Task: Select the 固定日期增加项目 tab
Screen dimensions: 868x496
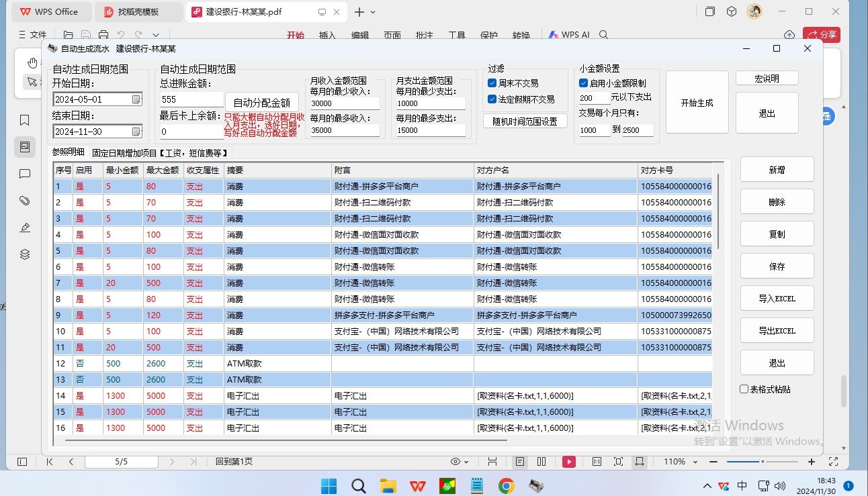Action: pos(160,152)
